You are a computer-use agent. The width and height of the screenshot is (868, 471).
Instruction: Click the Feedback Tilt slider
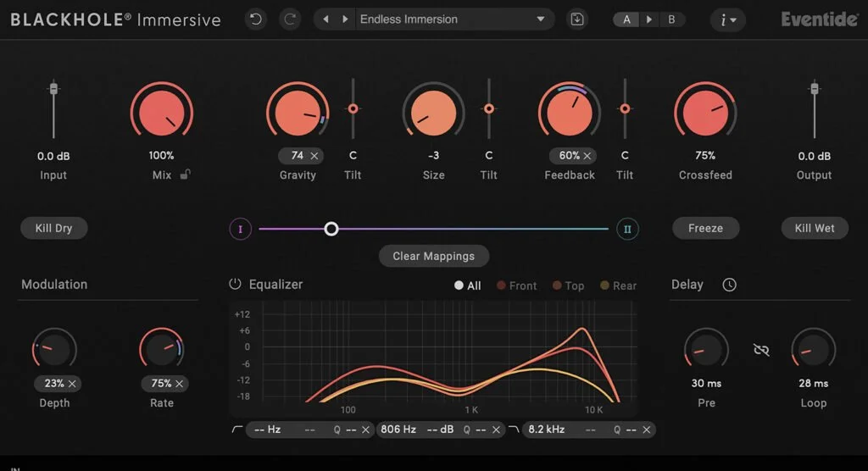pos(625,108)
